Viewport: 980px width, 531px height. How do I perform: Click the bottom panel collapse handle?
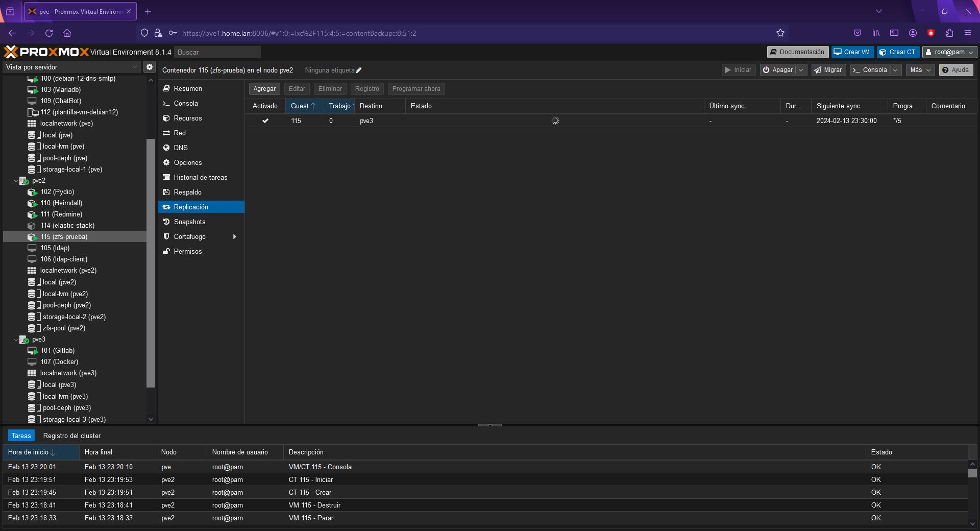click(490, 425)
